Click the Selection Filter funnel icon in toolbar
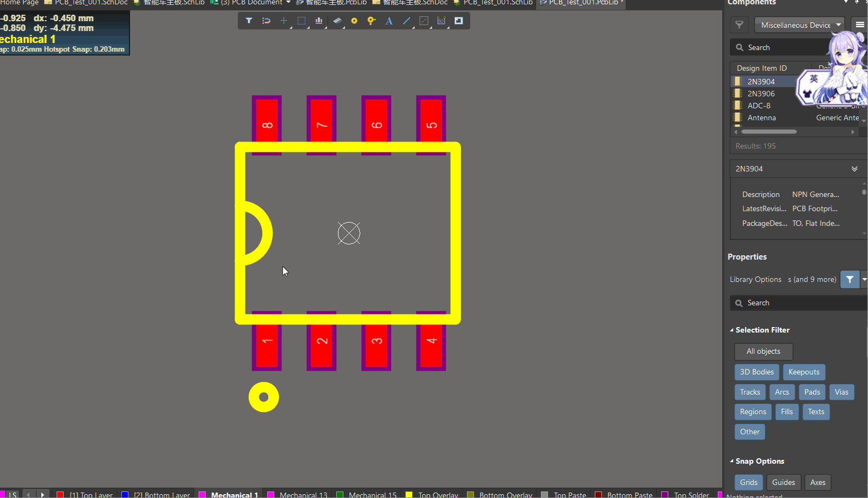 tap(249, 21)
